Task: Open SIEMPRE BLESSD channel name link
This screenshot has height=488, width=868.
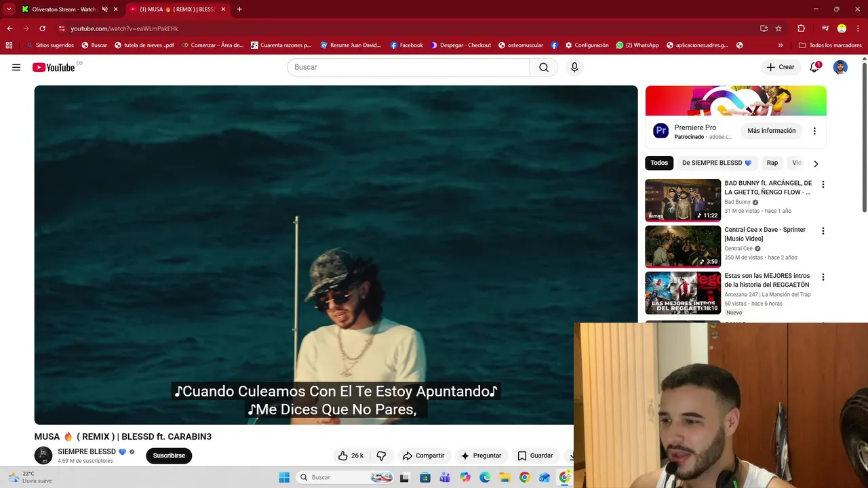Action: click(87, 451)
